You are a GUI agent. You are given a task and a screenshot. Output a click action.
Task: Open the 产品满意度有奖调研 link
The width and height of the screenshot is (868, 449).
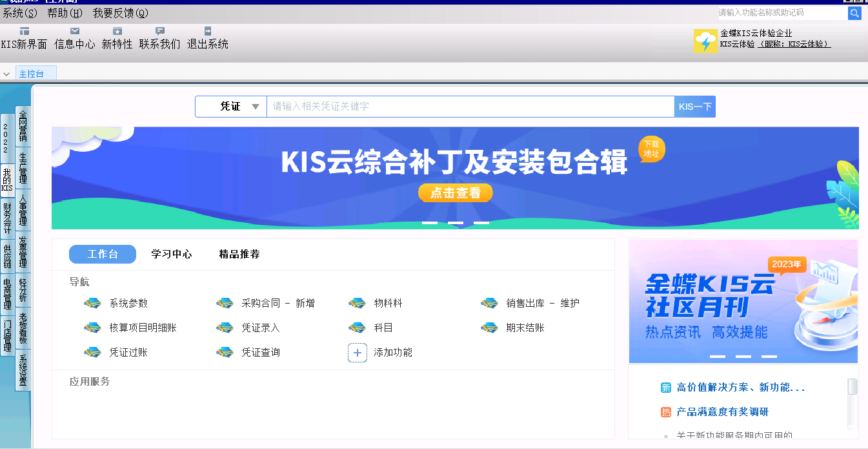[x=722, y=412]
